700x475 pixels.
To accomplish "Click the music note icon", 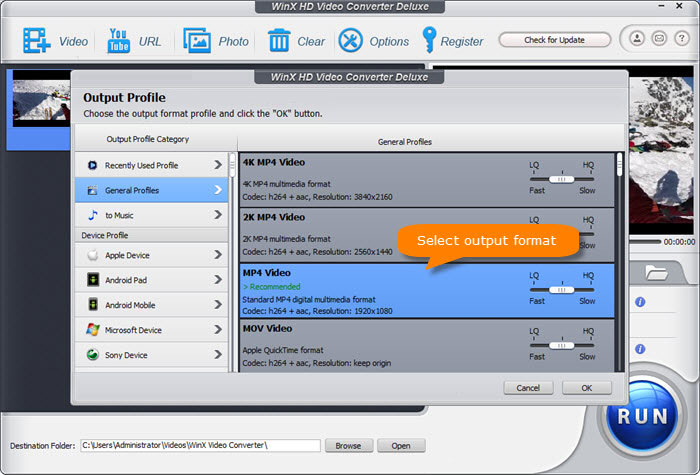I will tap(93, 215).
